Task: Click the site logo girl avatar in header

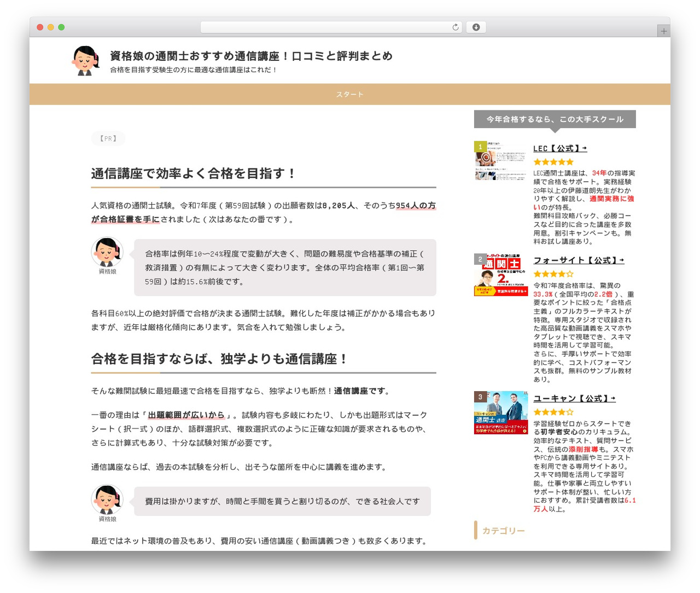Action: click(x=85, y=61)
